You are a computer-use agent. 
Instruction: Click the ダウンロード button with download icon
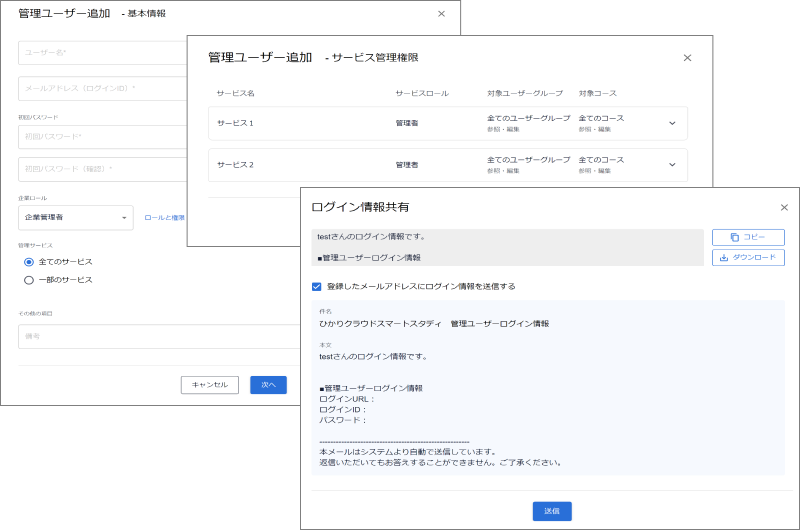coord(748,257)
